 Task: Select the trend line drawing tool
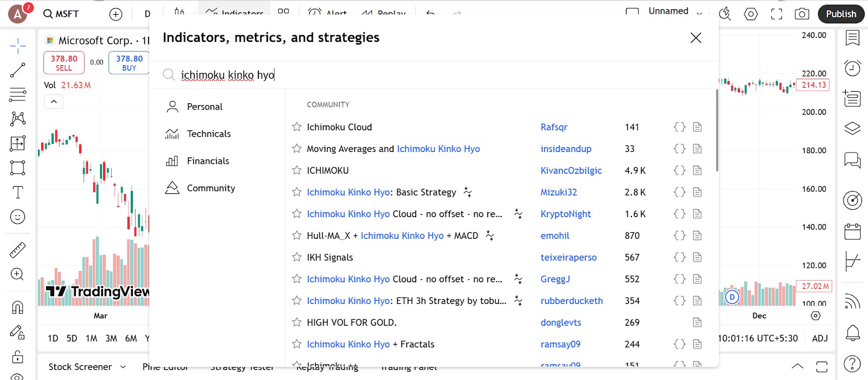pos(18,70)
